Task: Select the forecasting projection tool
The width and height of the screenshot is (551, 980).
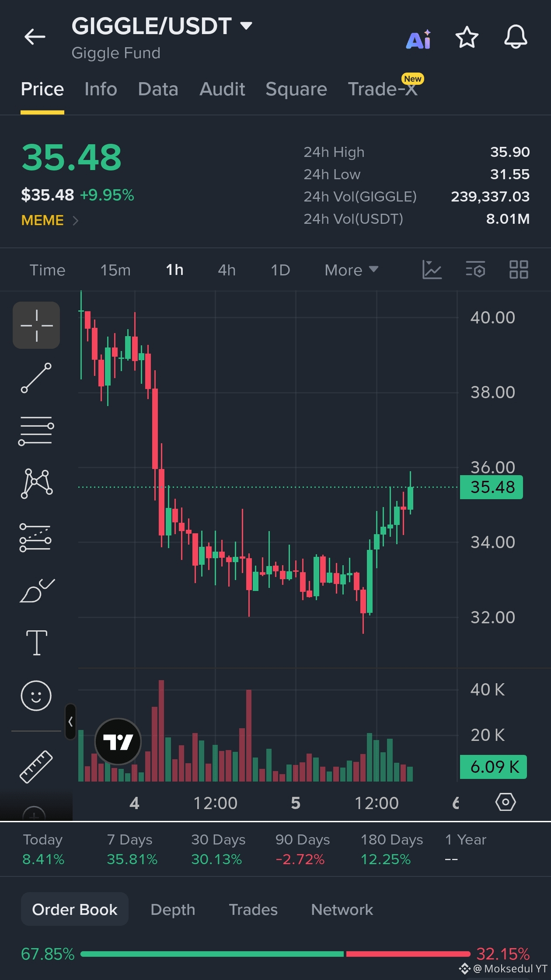Action: pyautogui.click(x=35, y=538)
